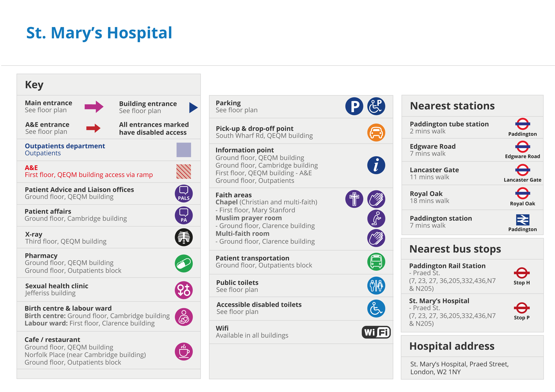
Task: Click the Public toilets icon
Action: [376, 286]
